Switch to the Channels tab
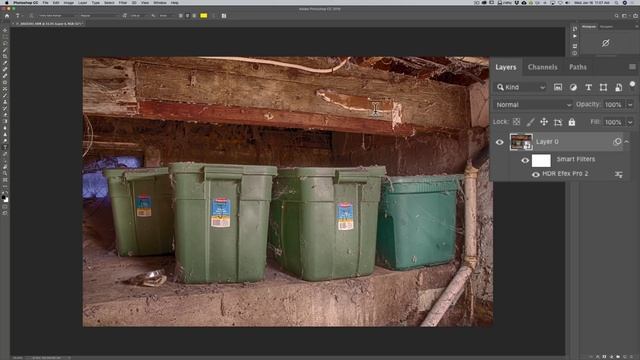 point(542,67)
